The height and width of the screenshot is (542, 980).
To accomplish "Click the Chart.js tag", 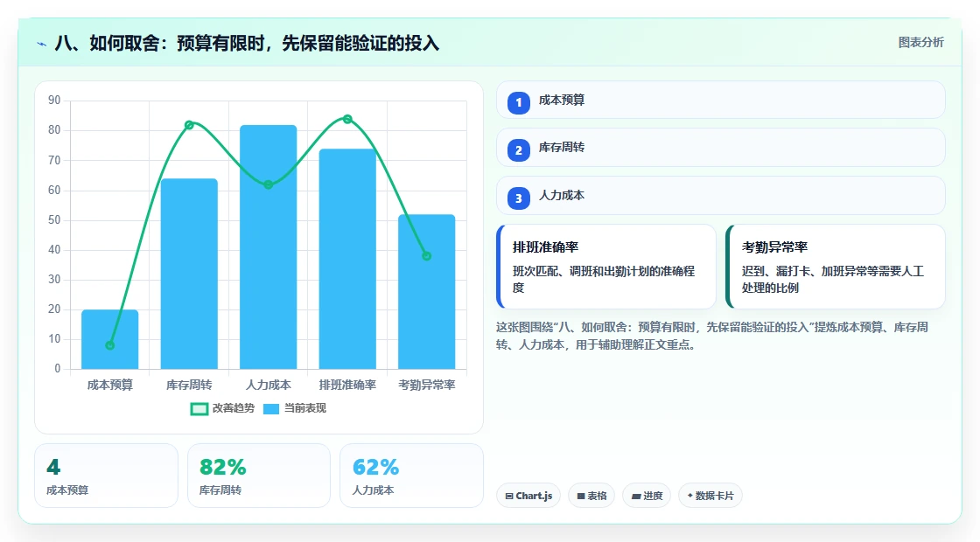I will (528, 496).
